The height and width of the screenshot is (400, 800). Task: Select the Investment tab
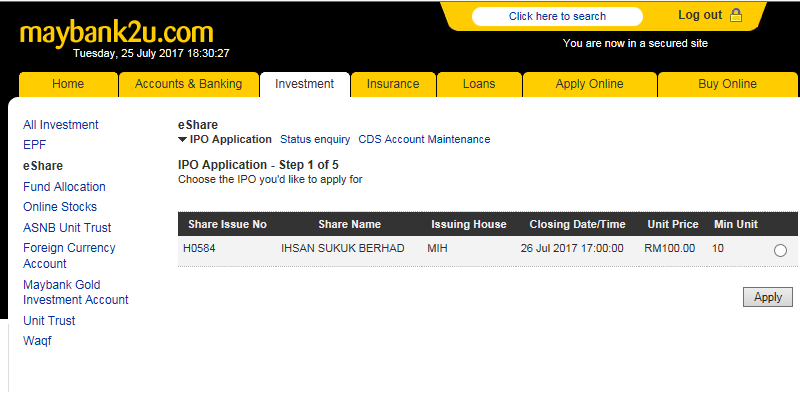coord(305,84)
